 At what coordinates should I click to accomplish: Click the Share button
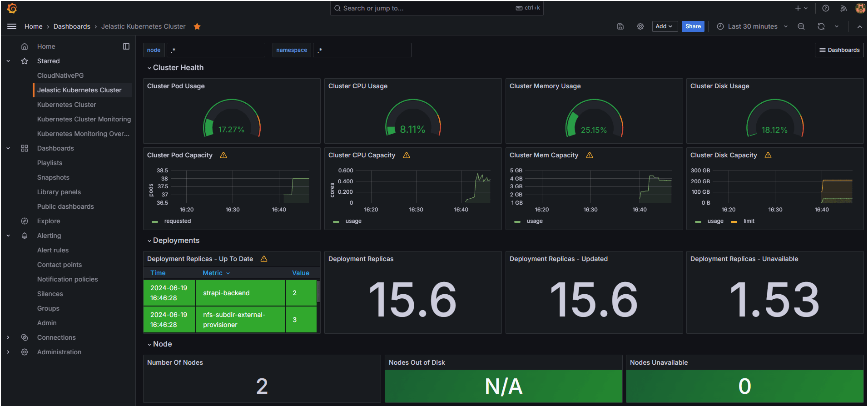point(693,26)
